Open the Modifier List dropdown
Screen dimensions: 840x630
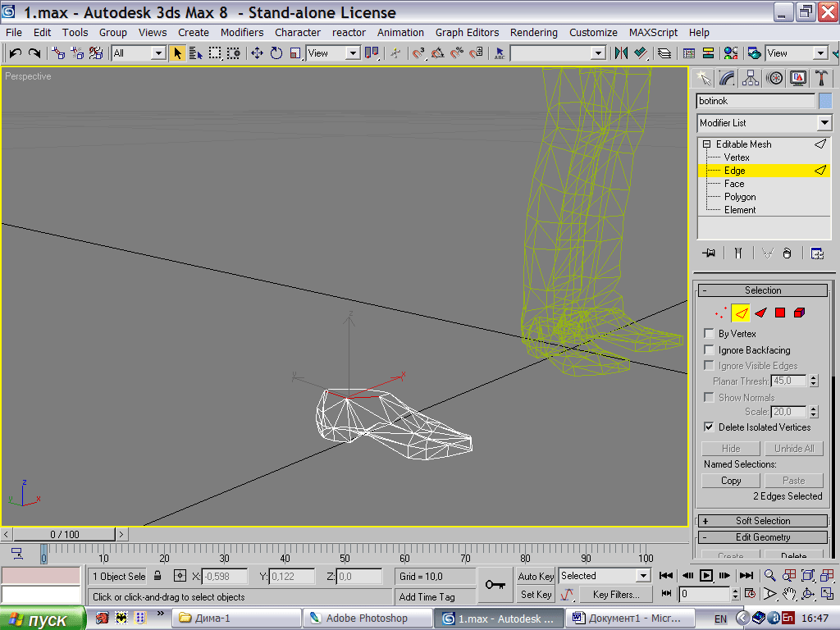pos(824,123)
